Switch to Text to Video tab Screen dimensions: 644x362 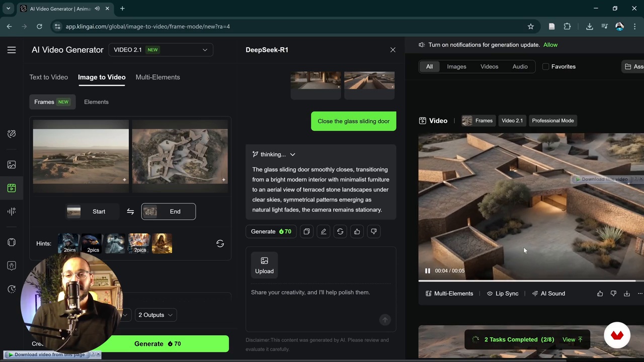click(48, 77)
